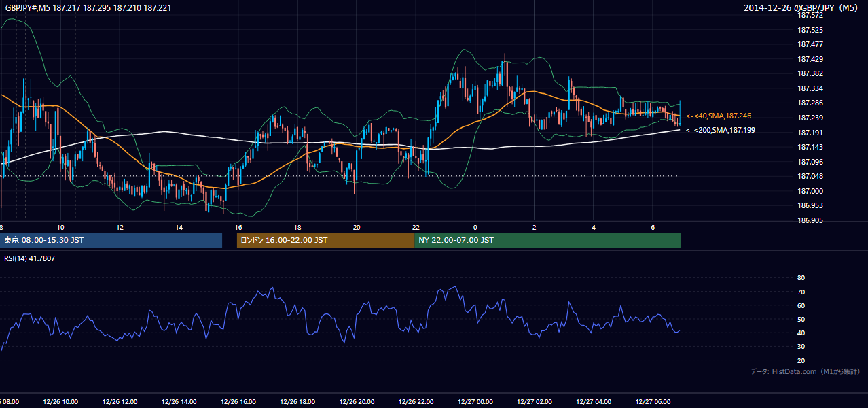Click the RSI scale value 40
Screen dimensions: 868x408
click(801, 333)
